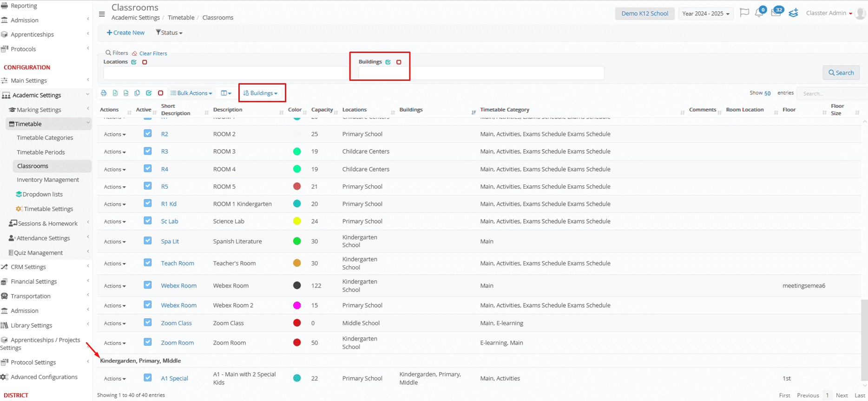Click the red deselect-all square in table toolbar
Image resolution: width=868 pixels, height=401 pixels.
160,93
